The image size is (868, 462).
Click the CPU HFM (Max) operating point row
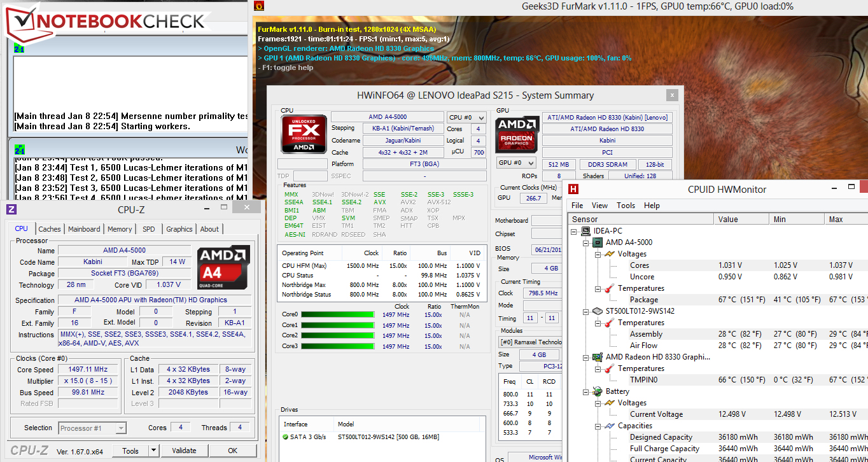381,265
